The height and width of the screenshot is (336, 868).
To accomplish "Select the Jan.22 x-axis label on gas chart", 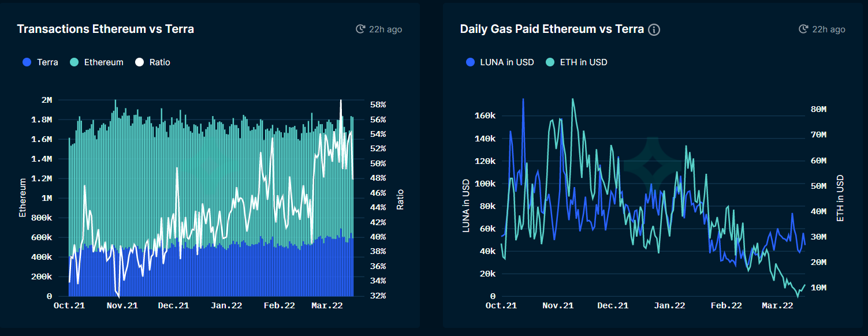I will [670, 305].
